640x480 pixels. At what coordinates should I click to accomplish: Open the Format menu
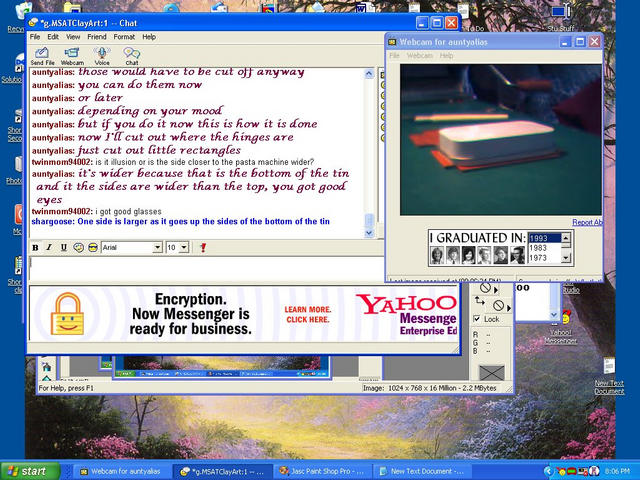click(124, 37)
